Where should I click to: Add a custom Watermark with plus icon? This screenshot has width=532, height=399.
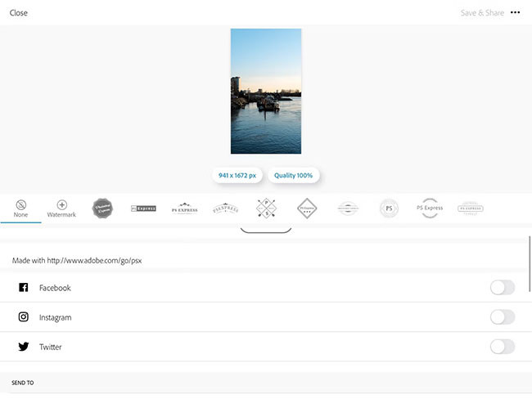[x=61, y=208]
